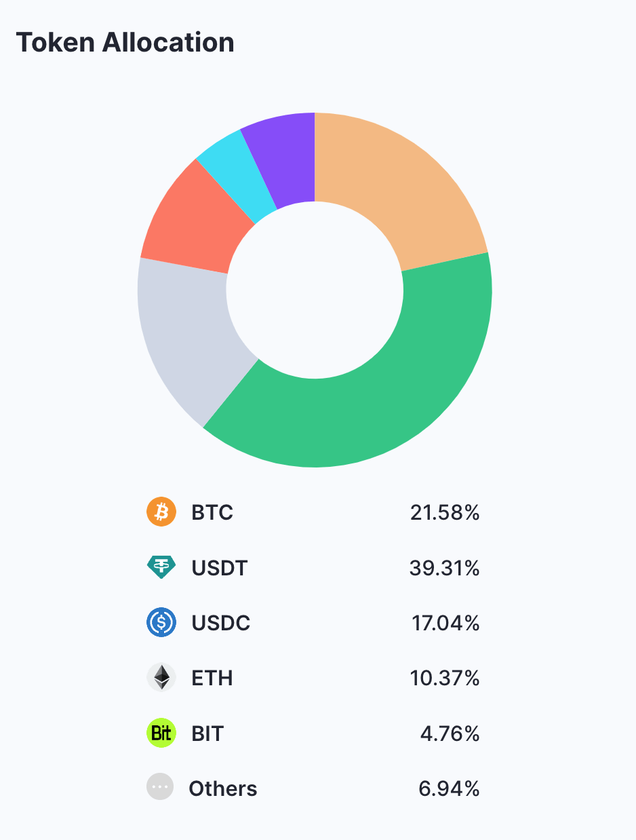The image size is (636, 840).
Task: Click the ETH Ethereum diamond icon
Action: pos(161,678)
